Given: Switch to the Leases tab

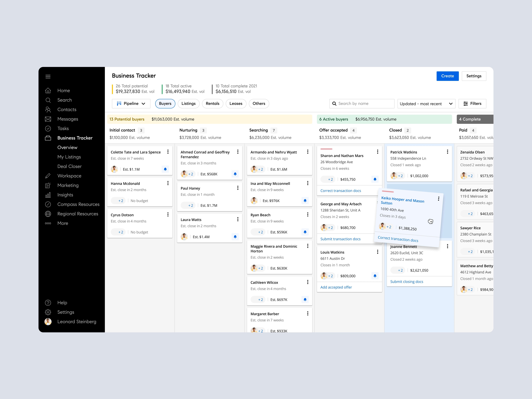Looking at the screenshot, I should point(236,104).
